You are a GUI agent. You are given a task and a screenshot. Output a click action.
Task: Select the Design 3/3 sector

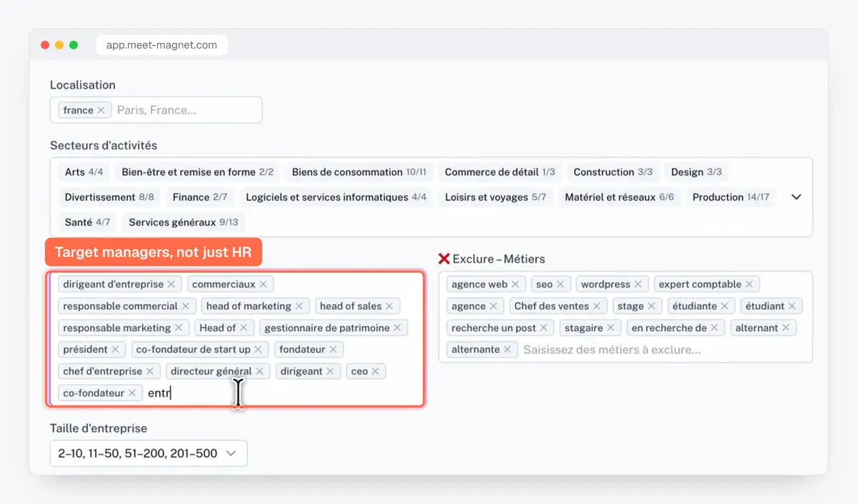click(x=696, y=172)
